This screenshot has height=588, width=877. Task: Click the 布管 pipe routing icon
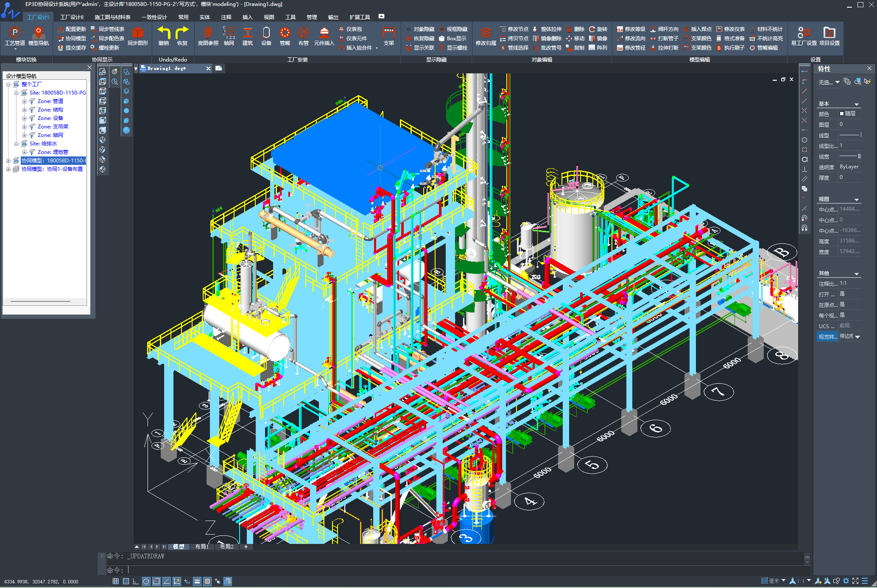(304, 33)
